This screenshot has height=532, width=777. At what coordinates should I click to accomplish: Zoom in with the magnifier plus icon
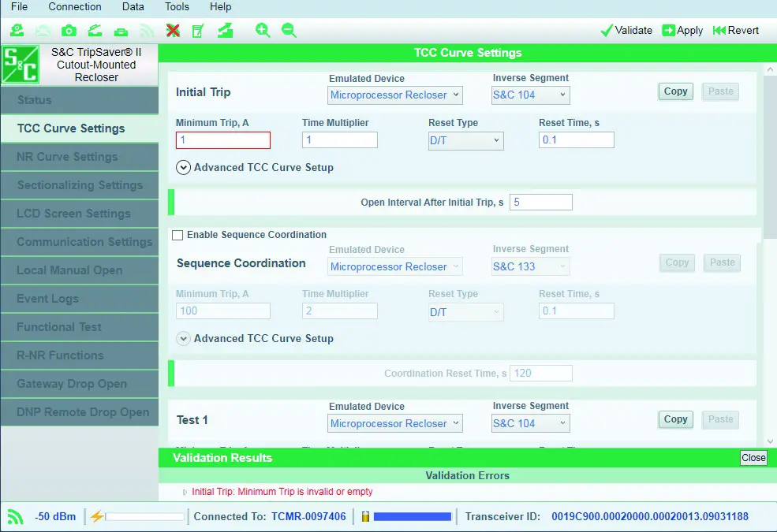click(x=263, y=31)
